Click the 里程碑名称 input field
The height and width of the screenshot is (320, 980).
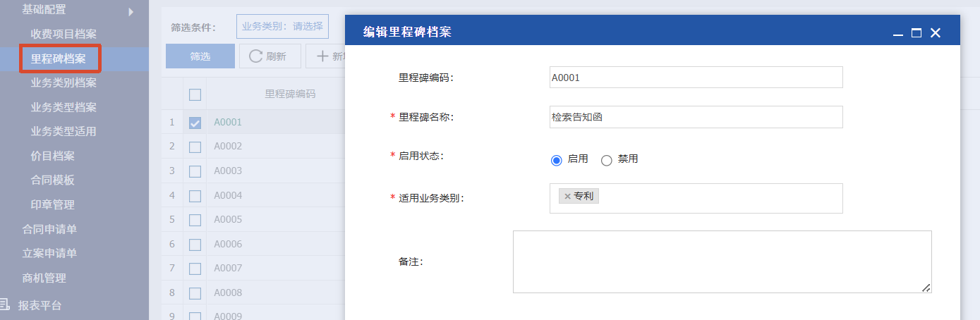pos(696,117)
